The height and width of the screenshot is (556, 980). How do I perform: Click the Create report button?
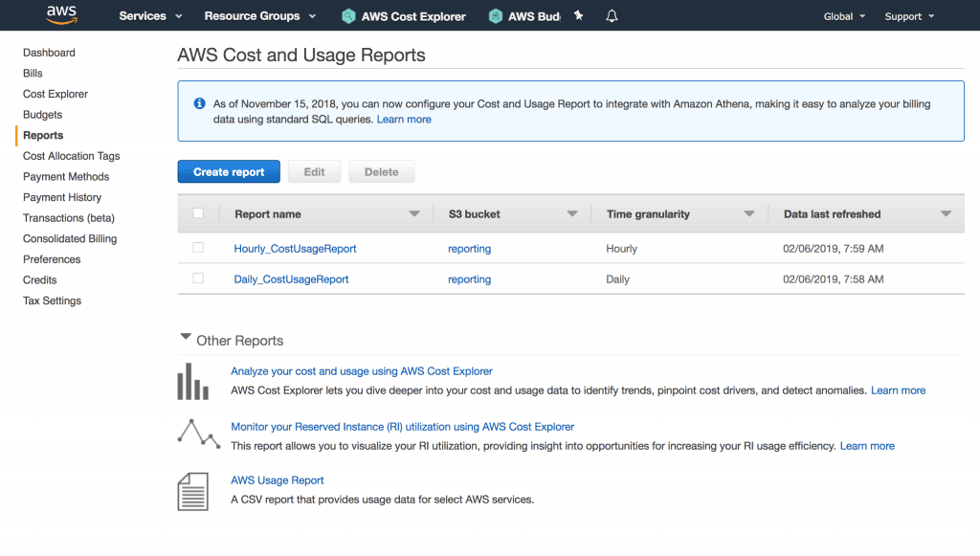point(229,171)
